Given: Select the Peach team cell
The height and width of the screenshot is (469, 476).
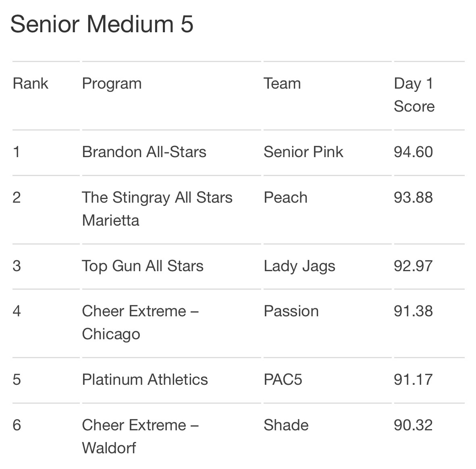Looking at the screenshot, I should tap(285, 197).
